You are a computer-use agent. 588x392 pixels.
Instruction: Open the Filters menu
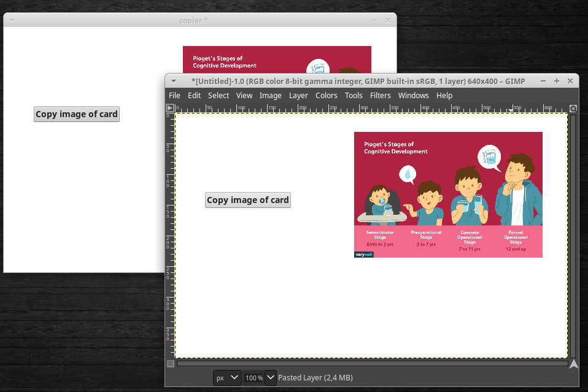[380, 95]
